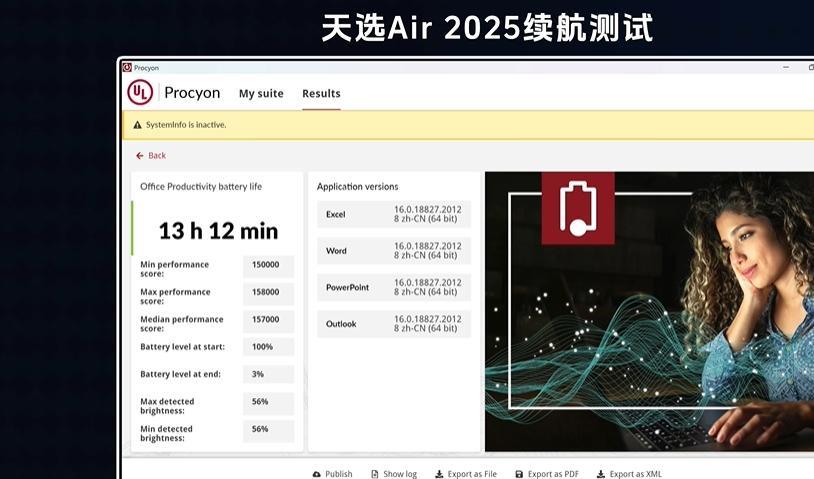
Task: Open Show log
Action: 394,474
